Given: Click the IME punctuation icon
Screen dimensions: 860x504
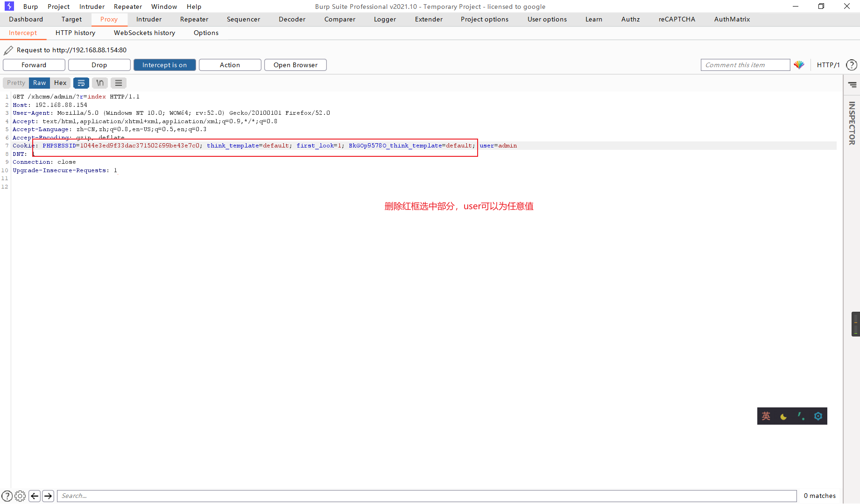Looking at the screenshot, I should pyautogui.click(x=801, y=416).
